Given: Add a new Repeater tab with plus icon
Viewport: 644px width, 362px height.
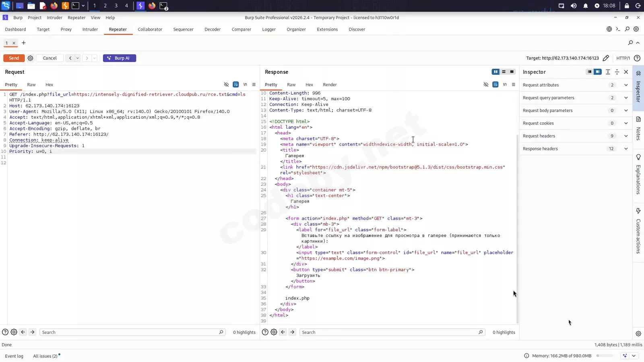Looking at the screenshot, I should point(23,43).
